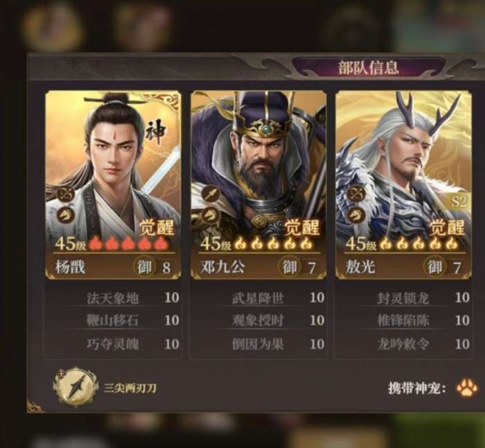Viewport: 485px width, 448px height.
Task: Open 杨戬's hero portrait card
Action: tap(113, 185)
